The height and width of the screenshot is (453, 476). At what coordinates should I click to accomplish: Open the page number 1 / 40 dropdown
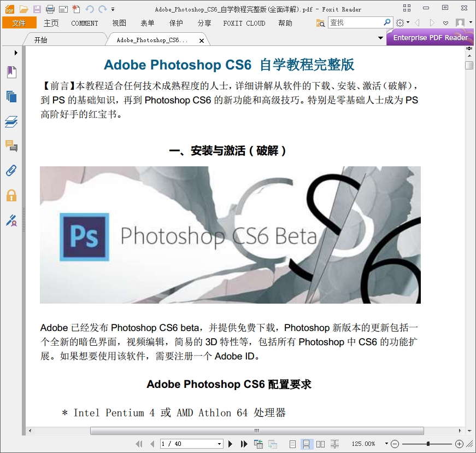point(220,444)
